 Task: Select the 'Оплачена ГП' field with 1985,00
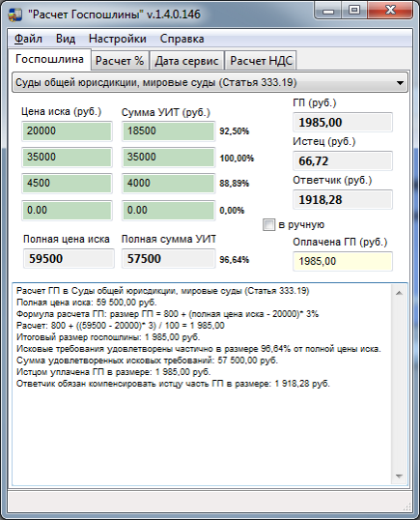(x=343, y=261)
